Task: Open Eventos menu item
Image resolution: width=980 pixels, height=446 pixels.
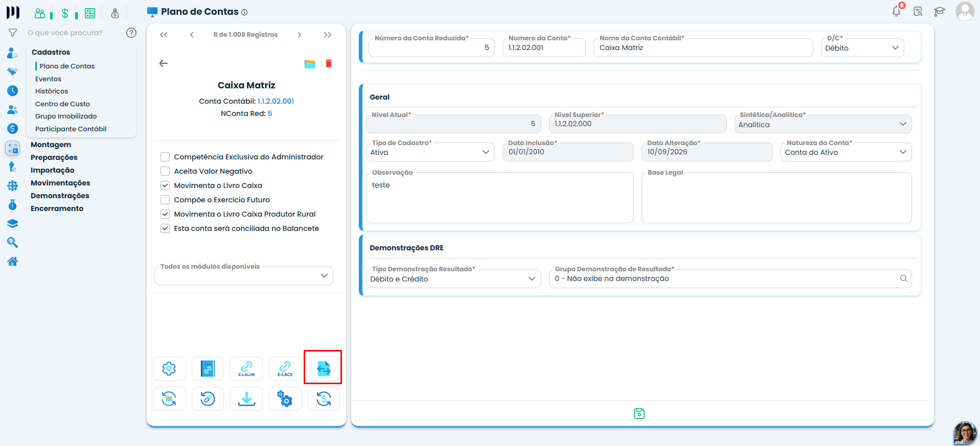Action: tap(48, 79)
